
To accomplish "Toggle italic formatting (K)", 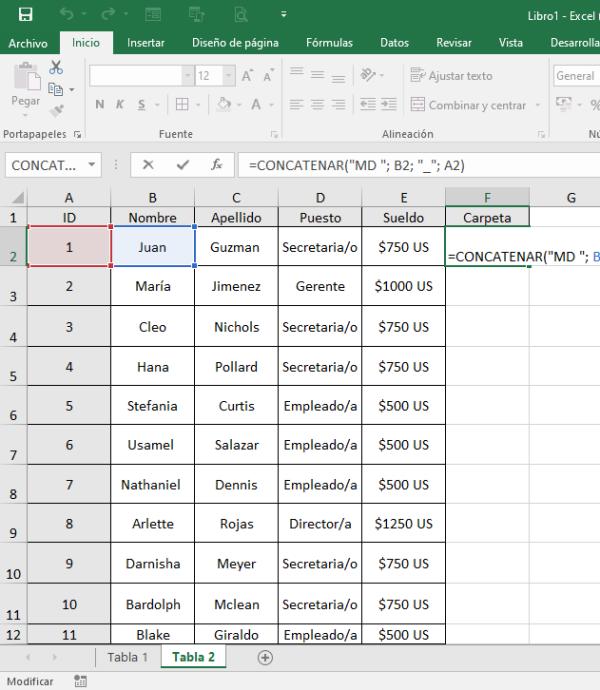I will tap(120, 105).
